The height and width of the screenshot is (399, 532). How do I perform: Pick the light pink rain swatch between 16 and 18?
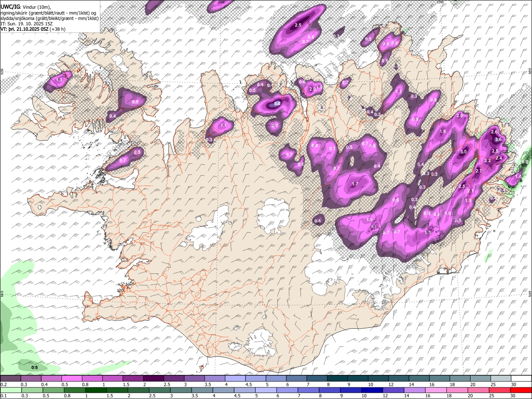(436, 390)
